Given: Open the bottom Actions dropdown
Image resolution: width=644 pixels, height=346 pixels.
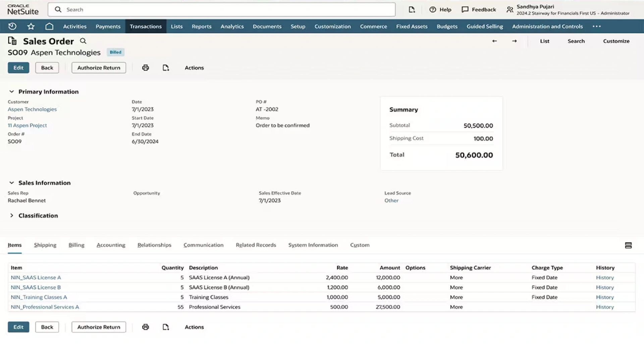Looking at the screenshot, I should tap(194, 327).
